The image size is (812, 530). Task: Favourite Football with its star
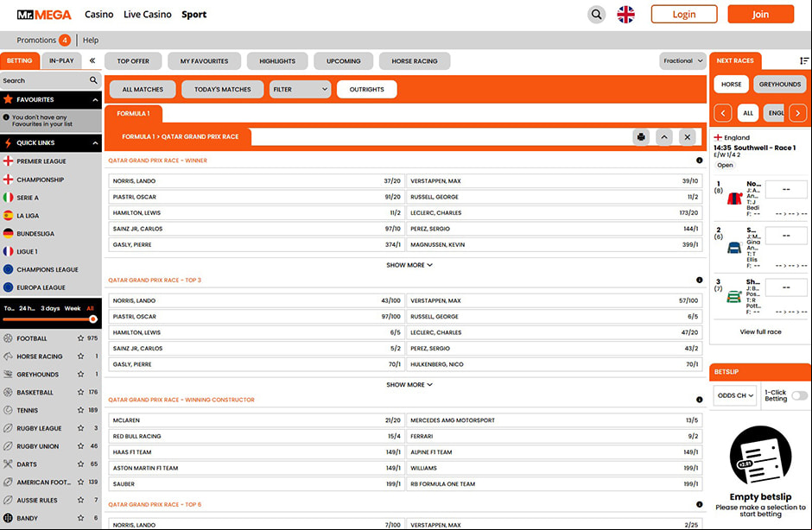pos(80,338)
